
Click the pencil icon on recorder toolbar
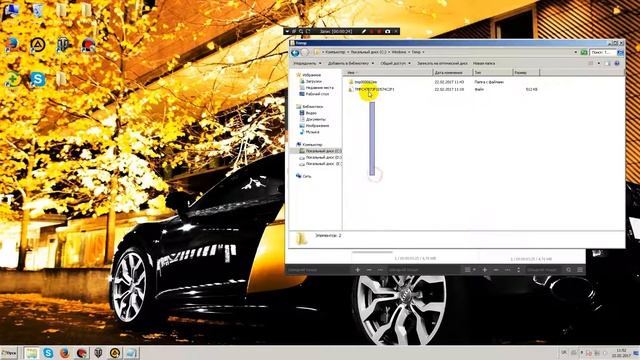click(x=363, y=31)
